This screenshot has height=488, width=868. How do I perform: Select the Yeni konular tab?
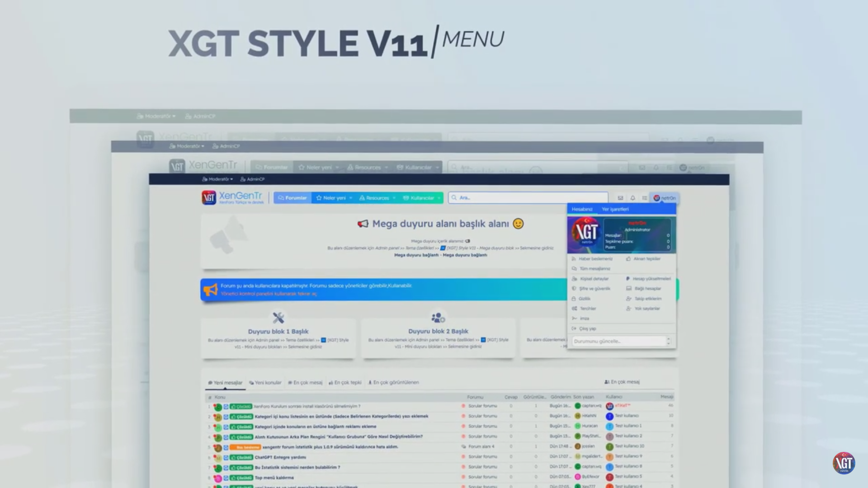(265, 383)
